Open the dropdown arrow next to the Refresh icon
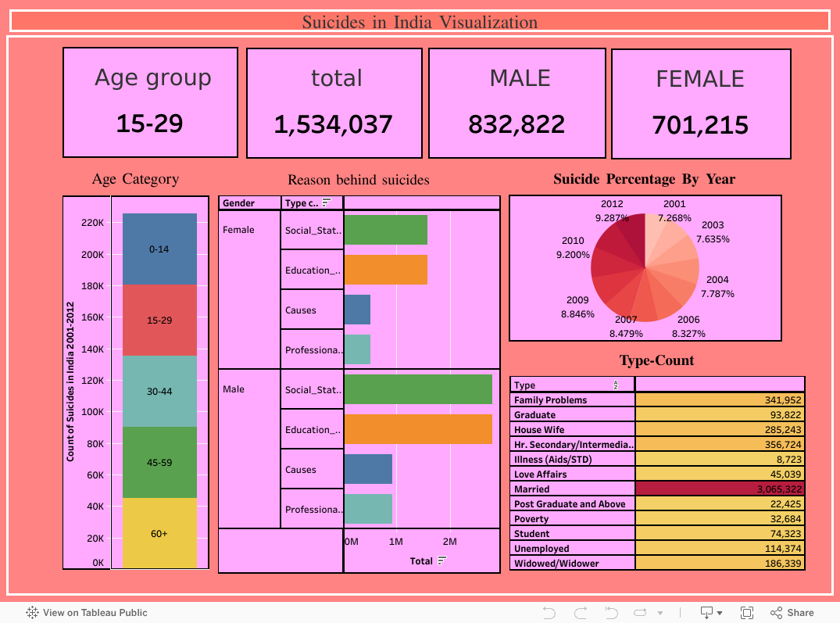This screenshot has width=840, height=623. [x=660, y=613]
